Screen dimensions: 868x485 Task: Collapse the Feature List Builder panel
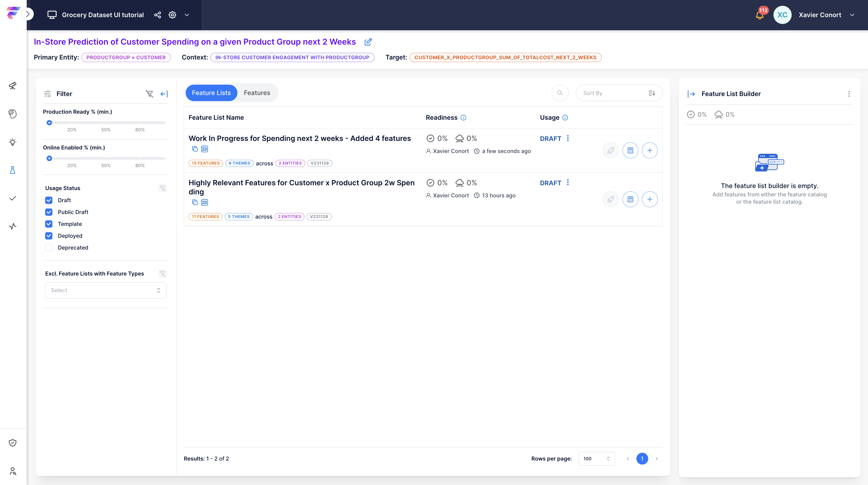click(x=691, y=94)
